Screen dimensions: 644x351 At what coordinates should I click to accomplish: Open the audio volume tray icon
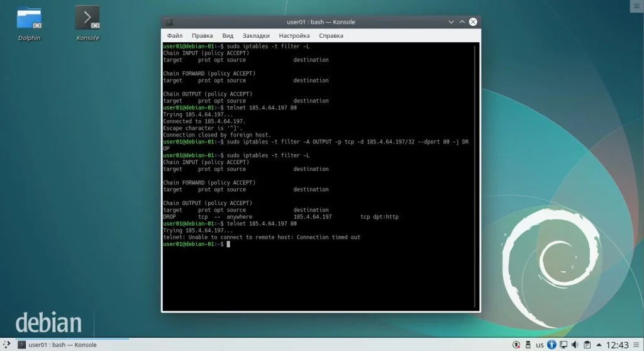point(575,345)
